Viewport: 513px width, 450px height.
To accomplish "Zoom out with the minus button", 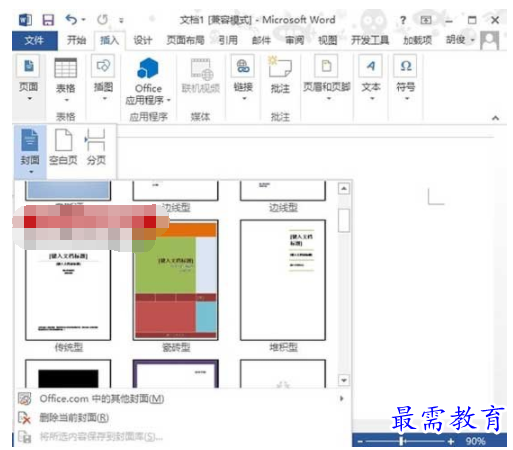I will (x=360, y=442).
